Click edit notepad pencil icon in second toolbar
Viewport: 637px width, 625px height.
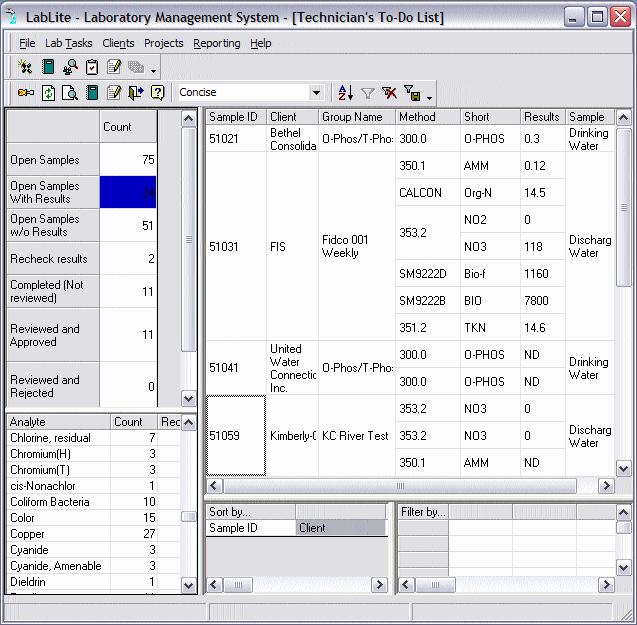(114, 93)
